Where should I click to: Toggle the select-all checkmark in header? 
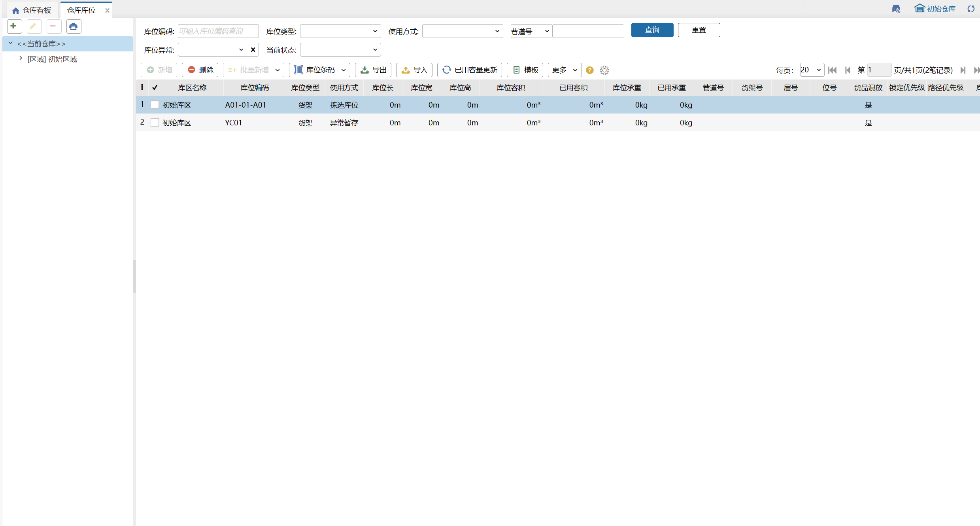click(155, 87)
